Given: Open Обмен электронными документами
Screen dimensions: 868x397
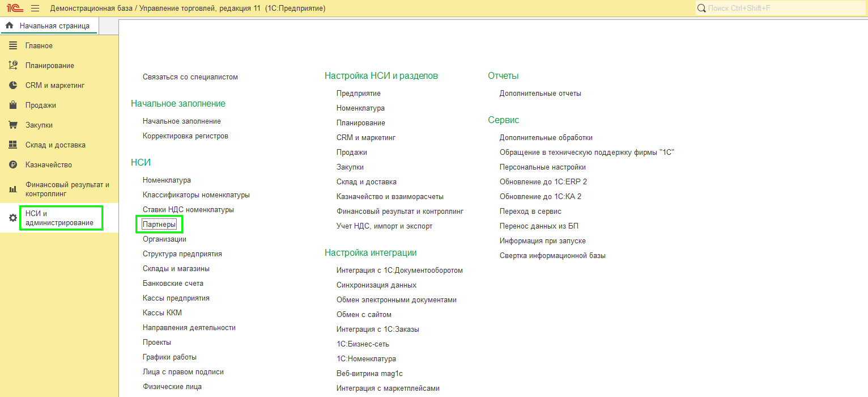Looking at the screenshot, I should tap(397, 299).
